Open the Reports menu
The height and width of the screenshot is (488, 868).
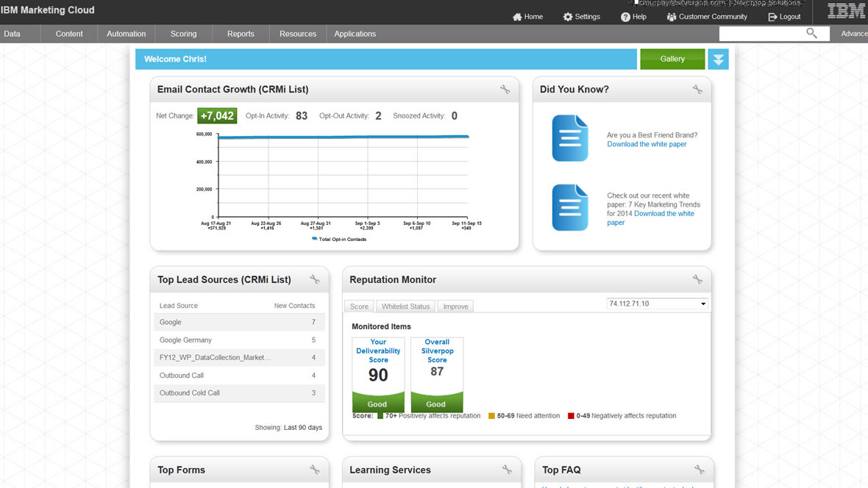pyautogui.click(x=241, y=34)
